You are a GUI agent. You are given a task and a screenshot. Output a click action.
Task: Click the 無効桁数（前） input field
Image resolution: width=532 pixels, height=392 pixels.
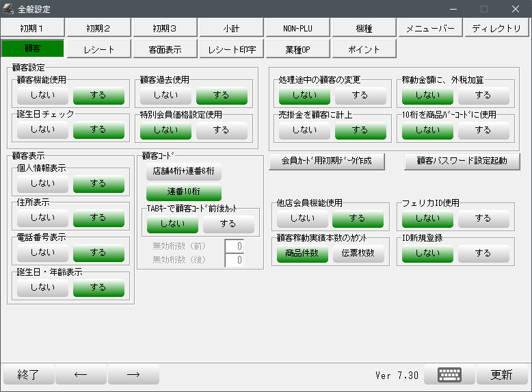(x=235, y=246)
